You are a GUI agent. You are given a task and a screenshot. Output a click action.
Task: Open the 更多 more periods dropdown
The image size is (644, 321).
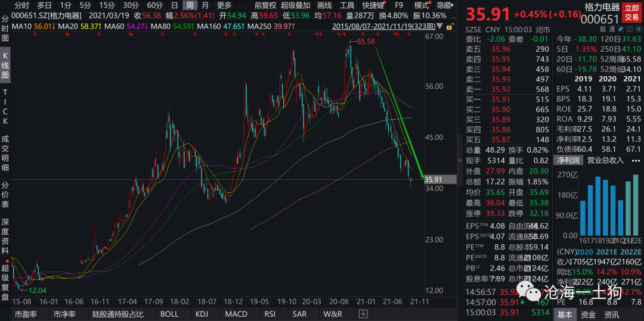click(x=224, y=5)
